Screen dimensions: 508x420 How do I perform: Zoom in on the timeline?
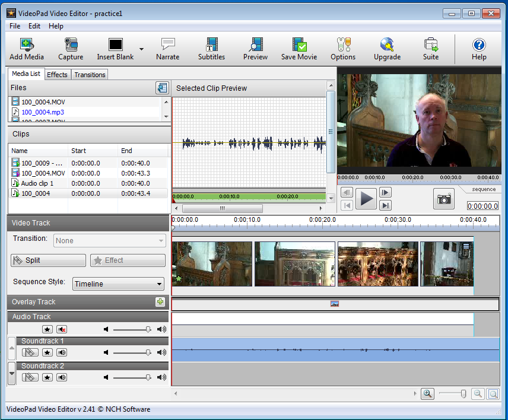(427, 394)
